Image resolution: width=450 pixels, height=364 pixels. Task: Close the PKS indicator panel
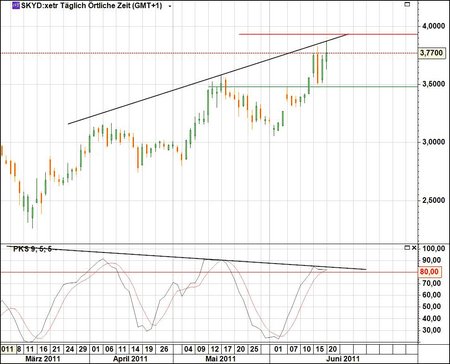[x=414, y=248]
